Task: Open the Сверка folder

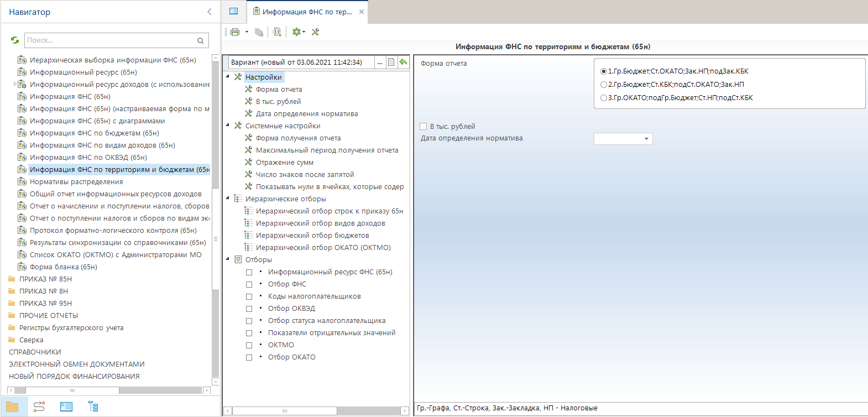Action: [x=31, y=340]
